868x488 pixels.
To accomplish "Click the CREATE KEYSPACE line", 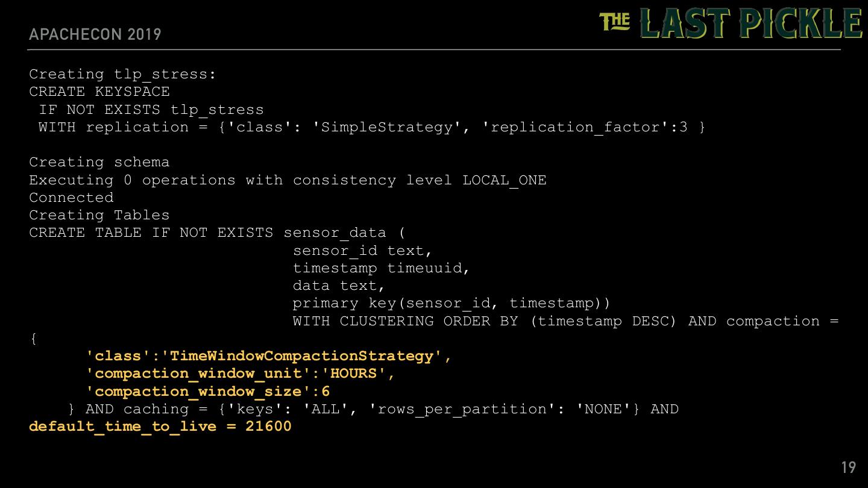I will tap(99, 92).
